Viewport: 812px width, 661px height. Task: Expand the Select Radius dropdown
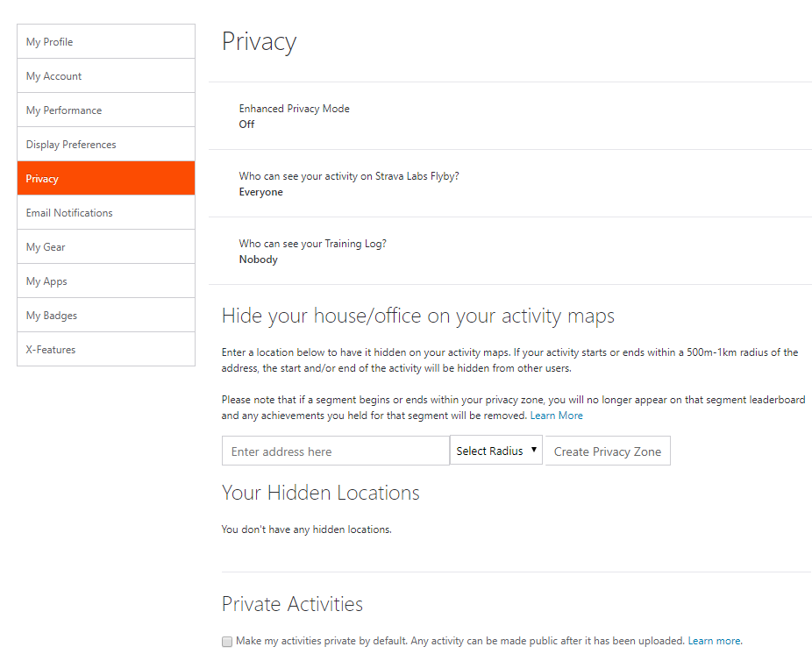pyautogui.click(x=496, y=451)
